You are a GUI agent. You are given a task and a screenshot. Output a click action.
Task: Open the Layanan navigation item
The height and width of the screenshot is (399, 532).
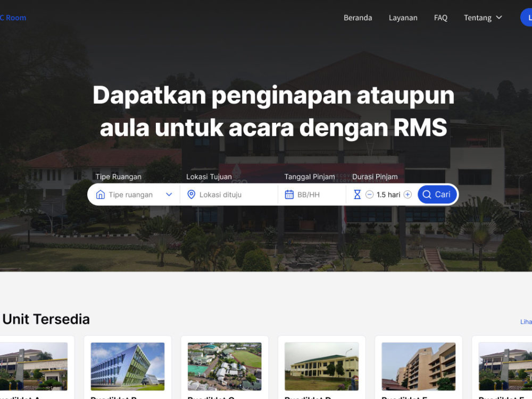click(x=403, y=18)
